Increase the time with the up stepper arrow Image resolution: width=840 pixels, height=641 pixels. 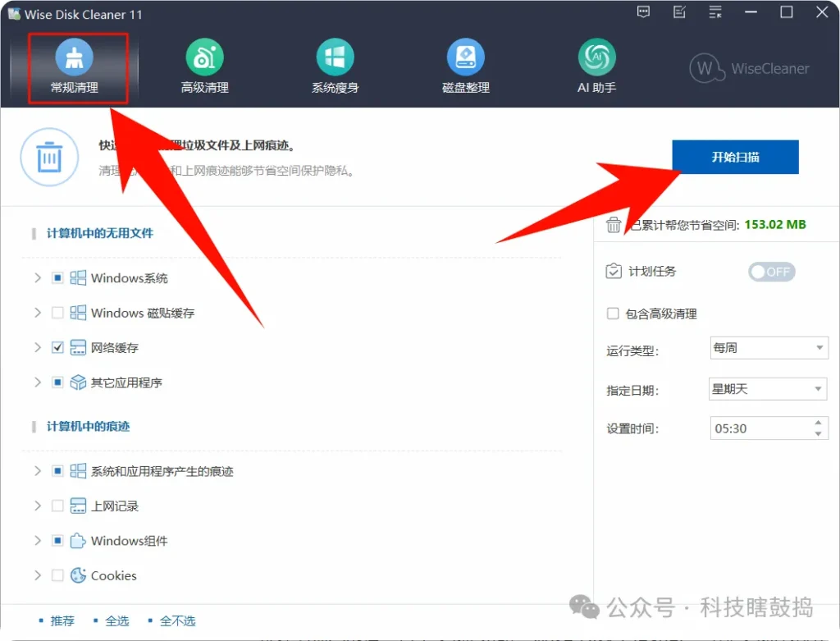pyautogui.click(x=818, y=423)
